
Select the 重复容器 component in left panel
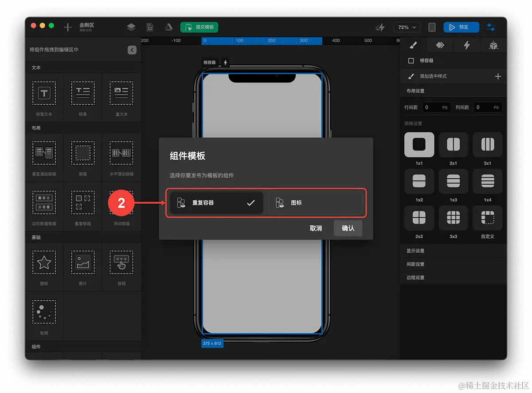83,207
